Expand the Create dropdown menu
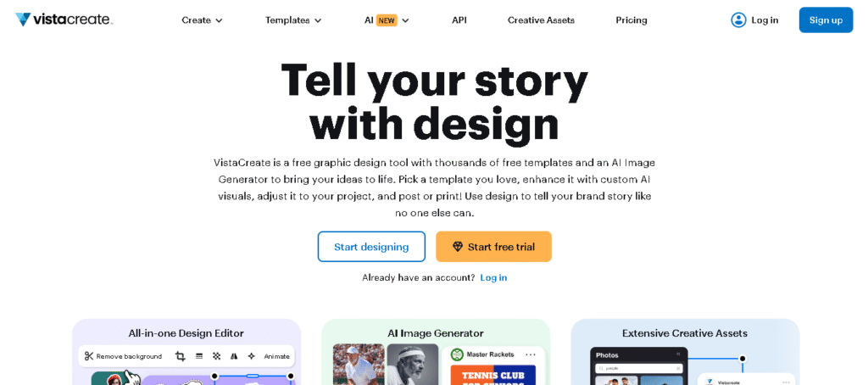868x385 pixels. (x=202, y=20)
